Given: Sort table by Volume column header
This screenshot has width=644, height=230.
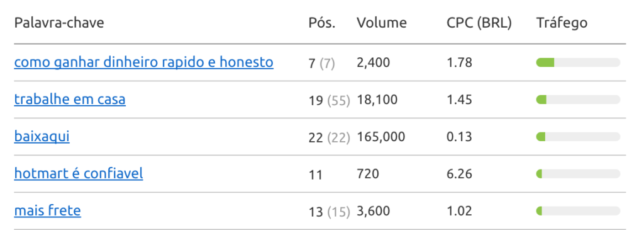Looking at the screenshot, I should click(382, 23).
